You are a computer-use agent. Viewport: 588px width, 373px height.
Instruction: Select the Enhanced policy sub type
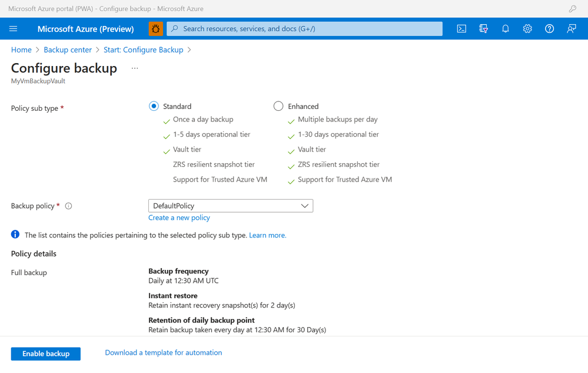click(278, 106)
